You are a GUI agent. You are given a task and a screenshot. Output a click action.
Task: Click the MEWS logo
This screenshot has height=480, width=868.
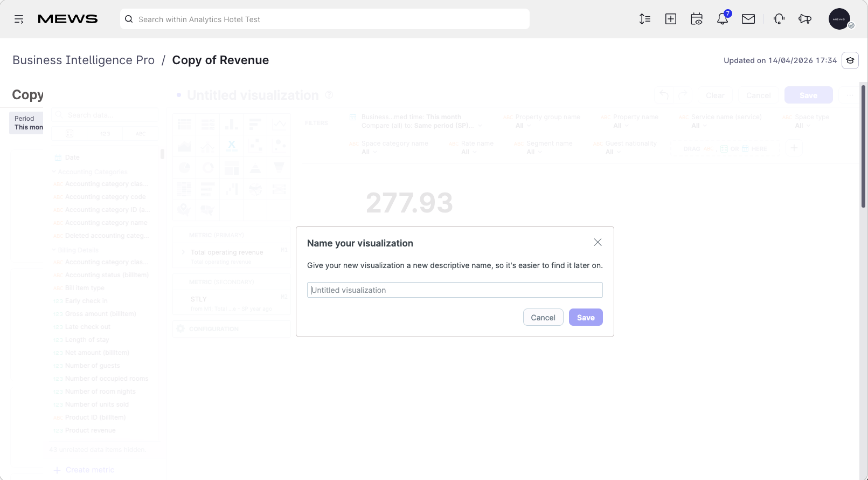point(68,19)
